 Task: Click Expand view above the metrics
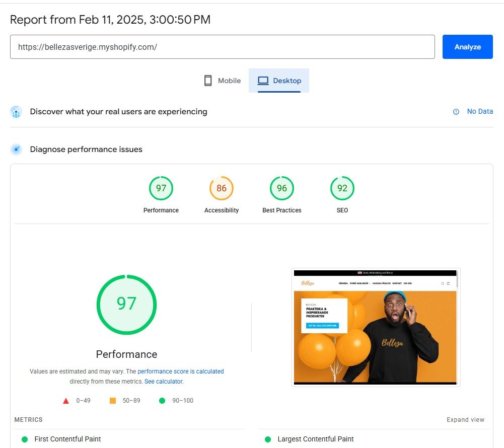[x=466, y=419]
